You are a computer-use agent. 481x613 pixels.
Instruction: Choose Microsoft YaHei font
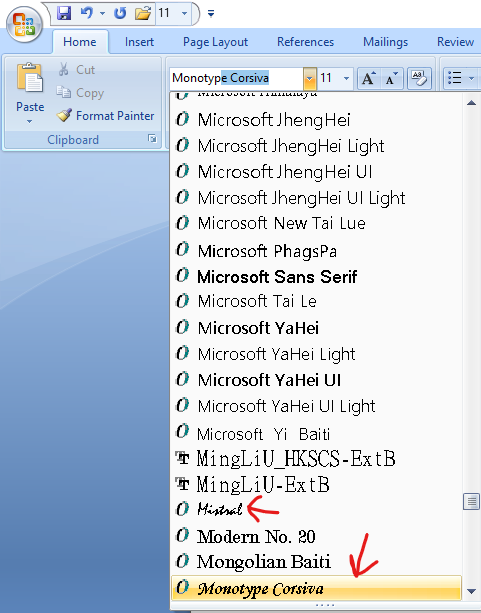click(x=316, y=328)
